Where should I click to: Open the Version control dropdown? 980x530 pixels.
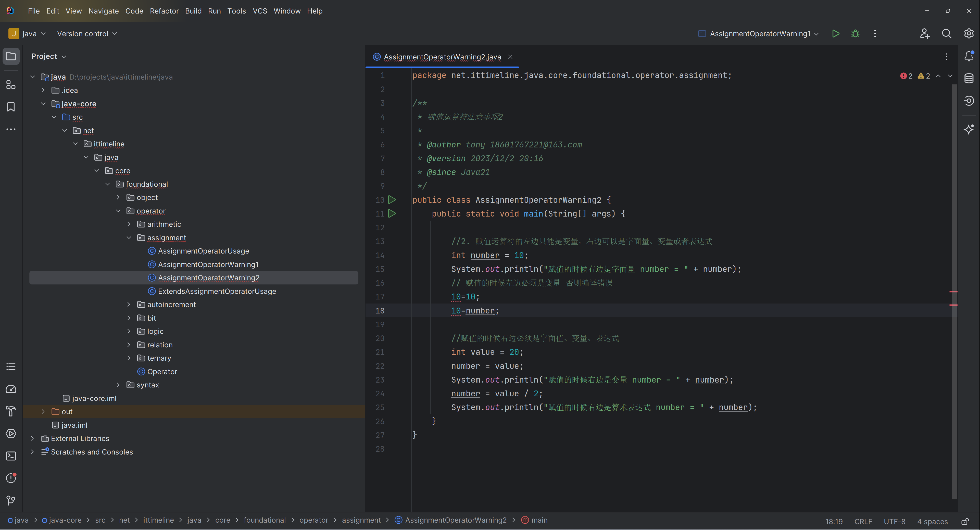coord(87,33)
